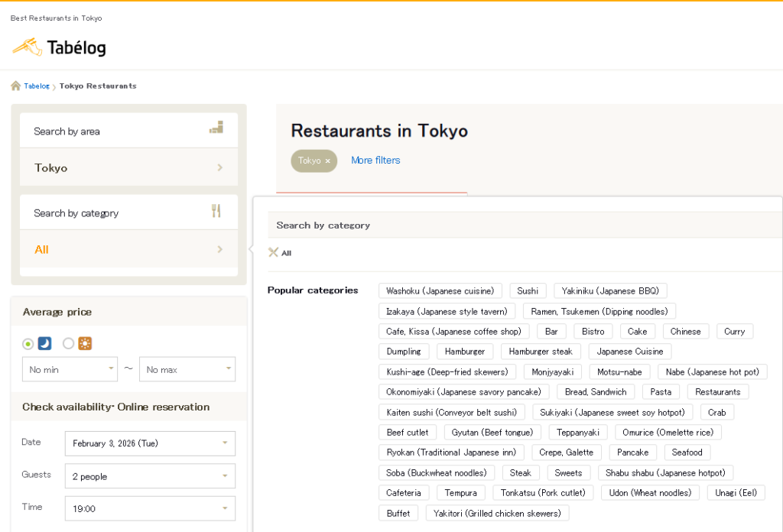Screen dimensions: 783x532
Task: Open More filters
Action: point(375,160)
